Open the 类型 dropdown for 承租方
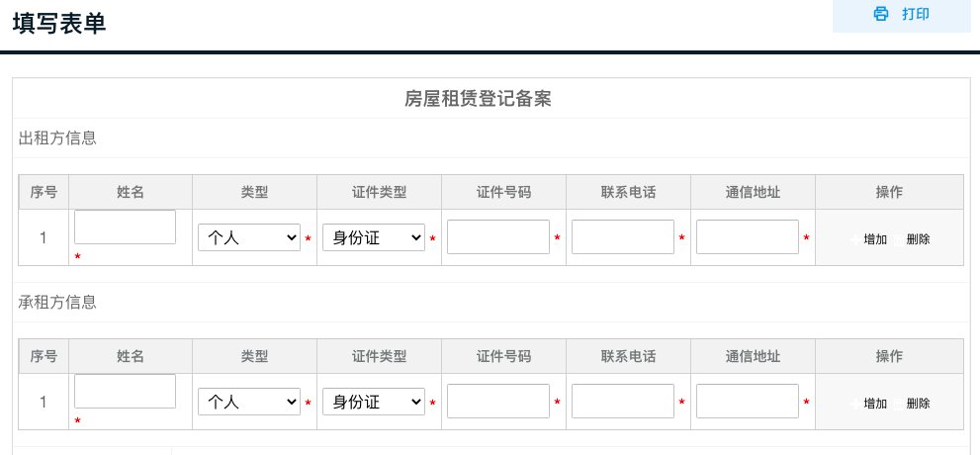980x455 pixels. tap(249, 402)
